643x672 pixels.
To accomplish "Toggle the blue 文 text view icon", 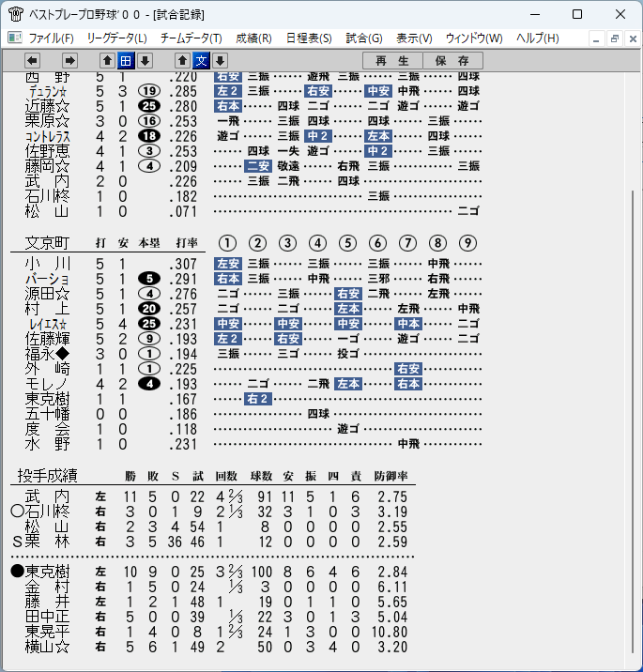I will [x=202, y=61].
